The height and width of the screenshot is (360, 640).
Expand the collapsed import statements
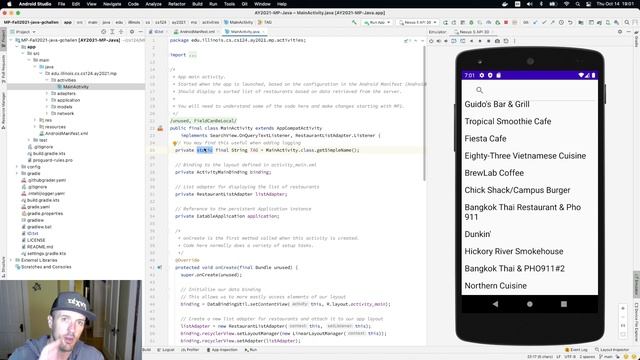[x=192, y=55]
